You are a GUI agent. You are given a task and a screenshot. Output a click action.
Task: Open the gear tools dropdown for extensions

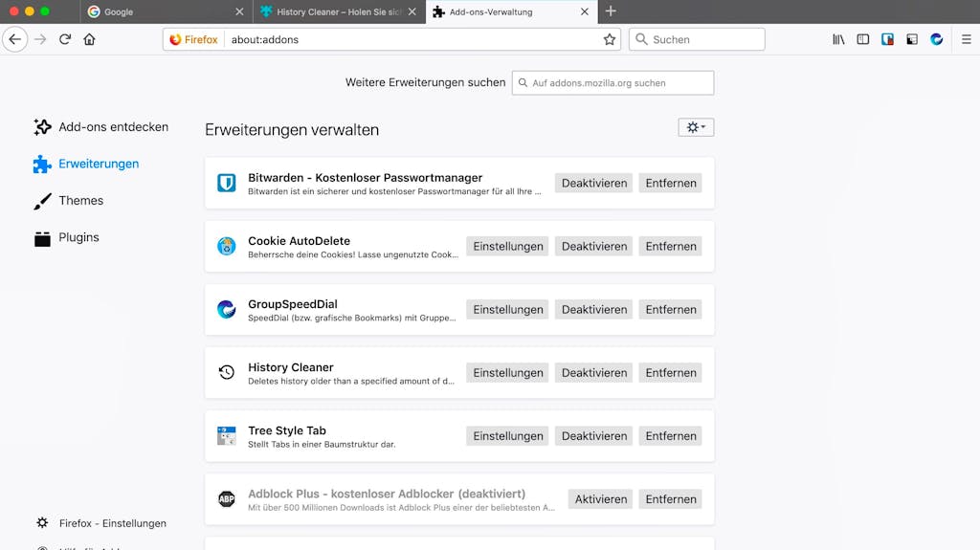click(x=696, y=127)
